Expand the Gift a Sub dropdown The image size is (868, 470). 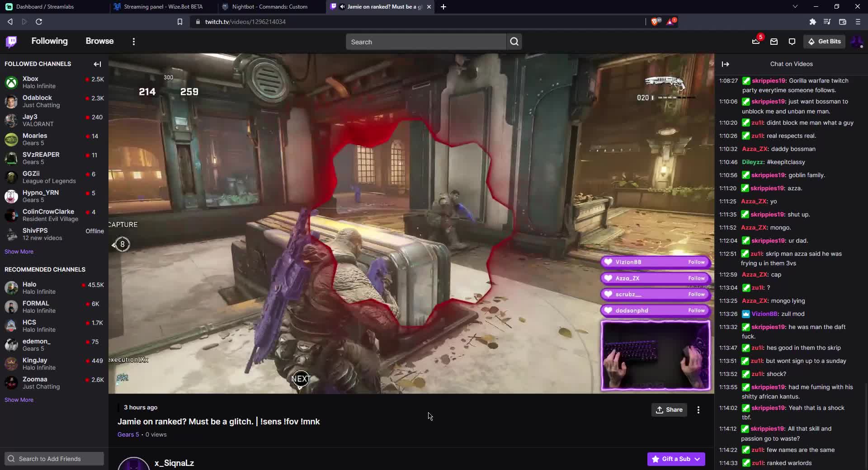coord(698,459)
